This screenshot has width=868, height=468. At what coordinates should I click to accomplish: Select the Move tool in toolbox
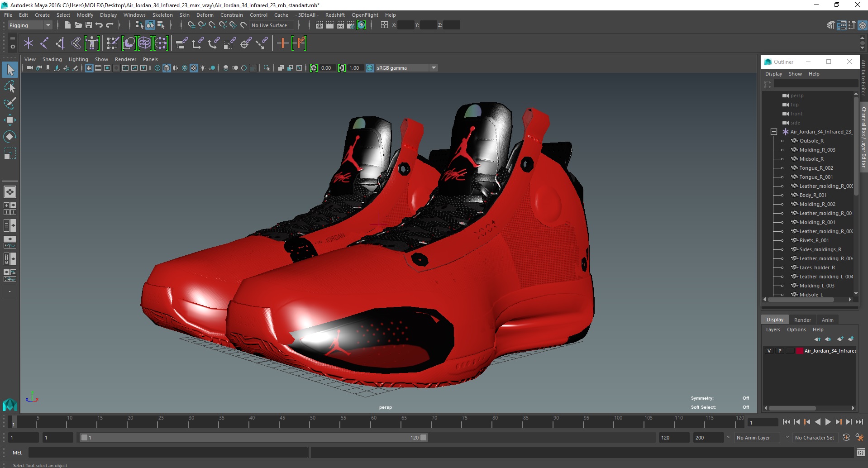tap(10, 120)
